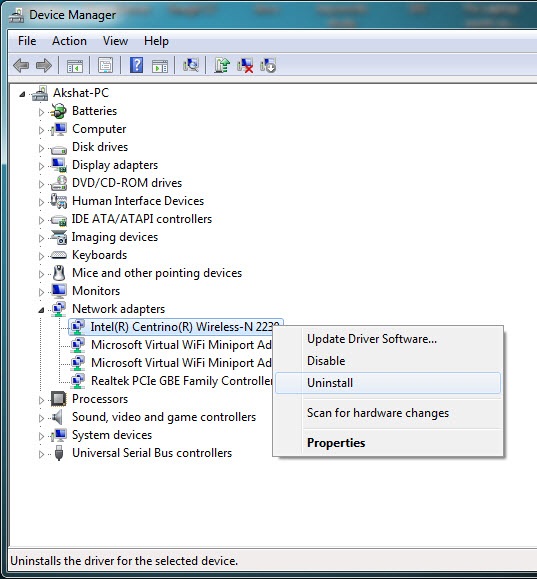Expand the IDE ATA/ATAPI controllers arrow
This screenshot has width=537, height=579.
point(41,220)
